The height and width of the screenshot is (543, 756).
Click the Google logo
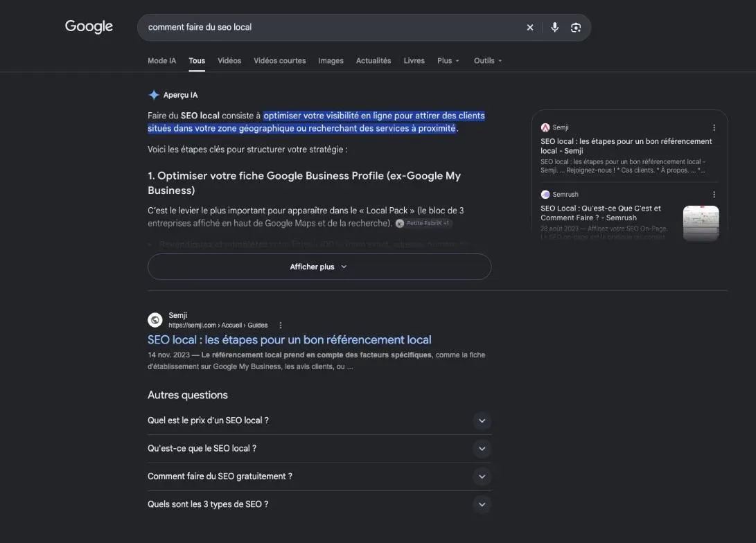pyautogui.click(x=89, y=26)
